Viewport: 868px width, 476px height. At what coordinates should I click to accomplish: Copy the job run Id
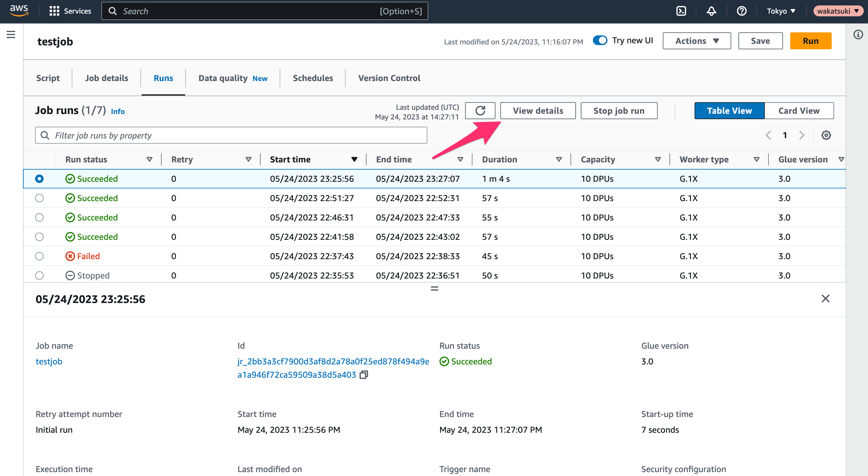pos(364,375)
